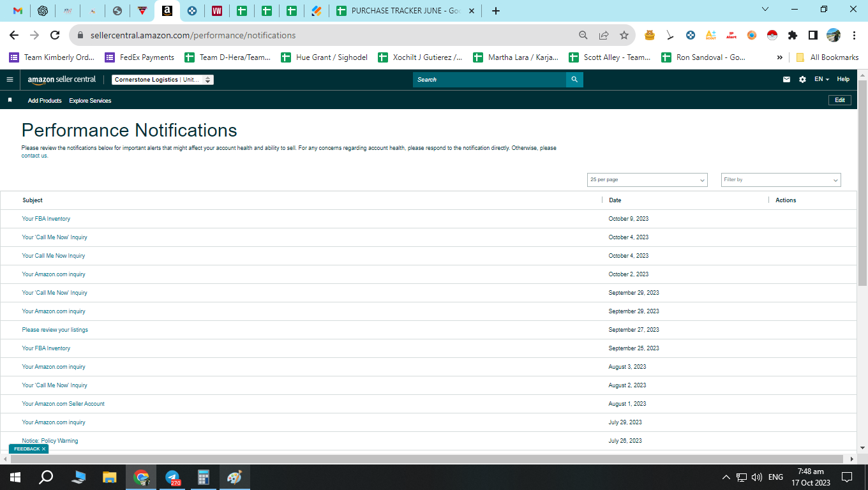Switch to the PURCHASE TRACKER JUNE tab
Image resolution: width=868 pixels, height=490 pixels.
(x=406, y=11)
